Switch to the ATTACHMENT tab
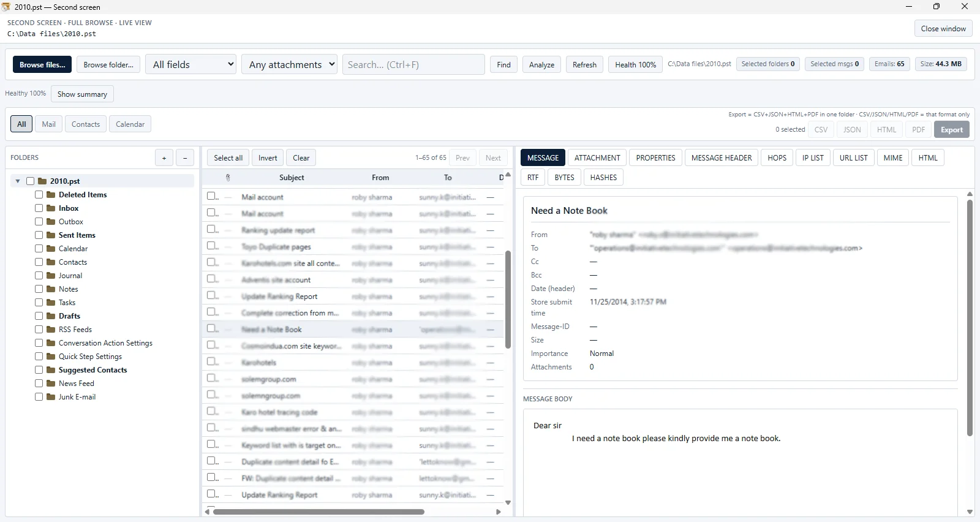Screen dimensions: 980x522 [x=597, y=158]
